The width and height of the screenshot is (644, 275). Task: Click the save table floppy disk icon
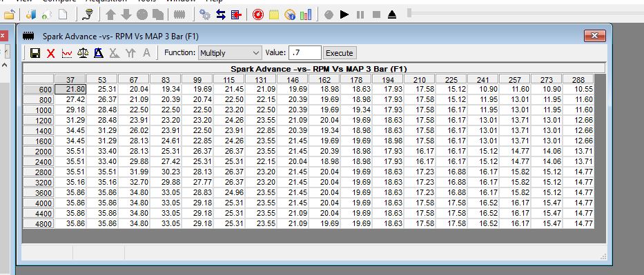35,53
